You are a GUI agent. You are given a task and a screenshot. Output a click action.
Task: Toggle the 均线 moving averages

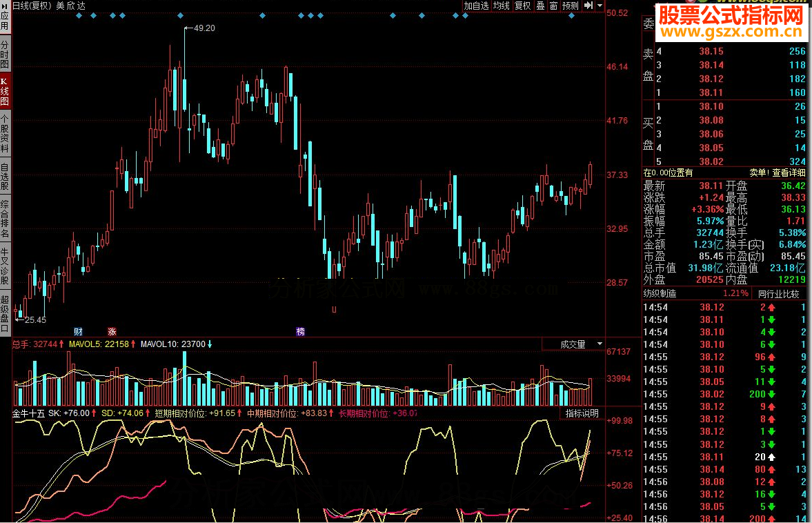tap(502, 6)
